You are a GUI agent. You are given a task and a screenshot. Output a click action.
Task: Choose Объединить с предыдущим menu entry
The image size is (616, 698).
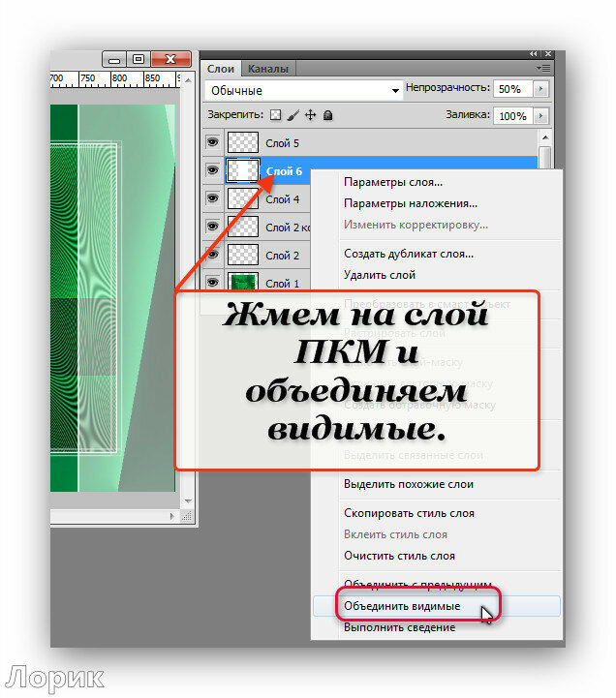[x=417, y=584]
